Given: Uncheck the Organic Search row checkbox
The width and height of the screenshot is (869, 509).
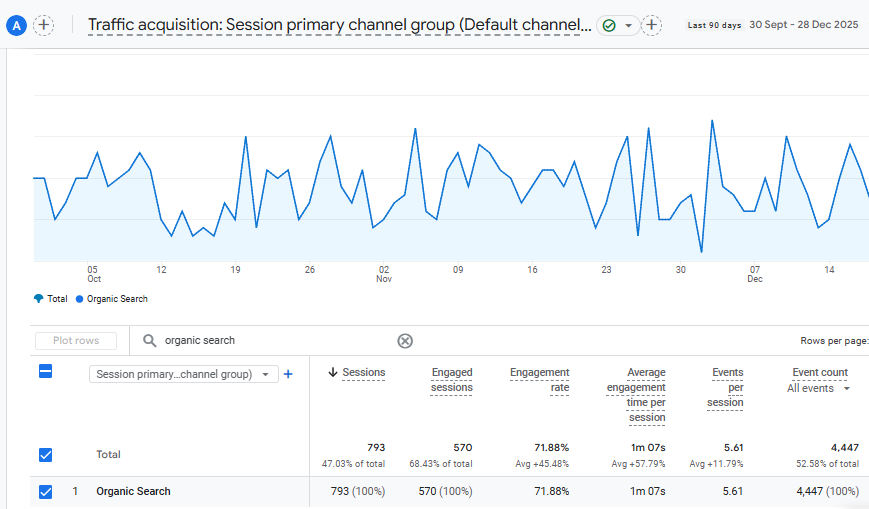Looking at the screenshot, I should point(45,491).
